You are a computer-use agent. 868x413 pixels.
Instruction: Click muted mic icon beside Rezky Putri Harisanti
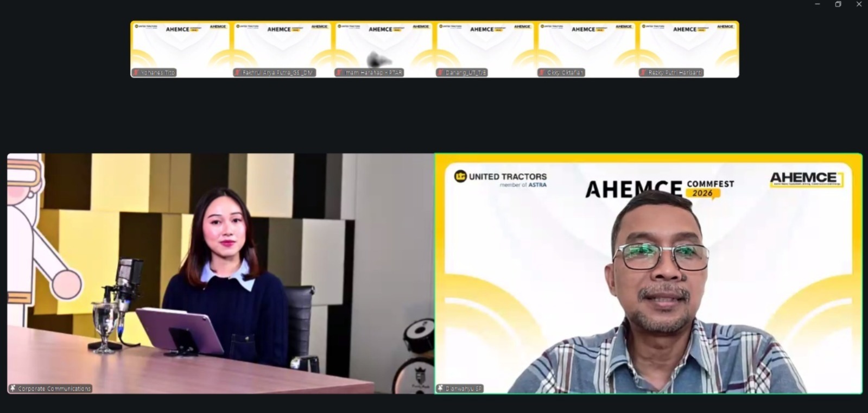[644, 73]
